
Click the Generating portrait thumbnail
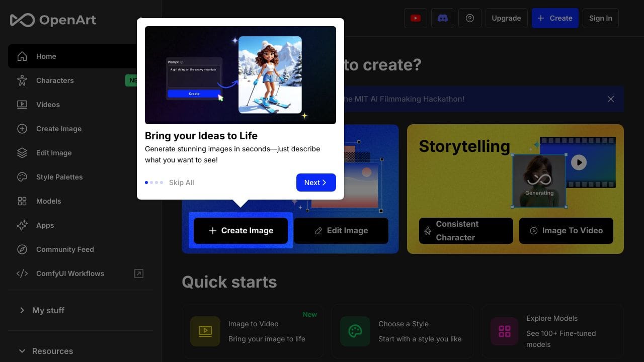click(x=539, y=180)
